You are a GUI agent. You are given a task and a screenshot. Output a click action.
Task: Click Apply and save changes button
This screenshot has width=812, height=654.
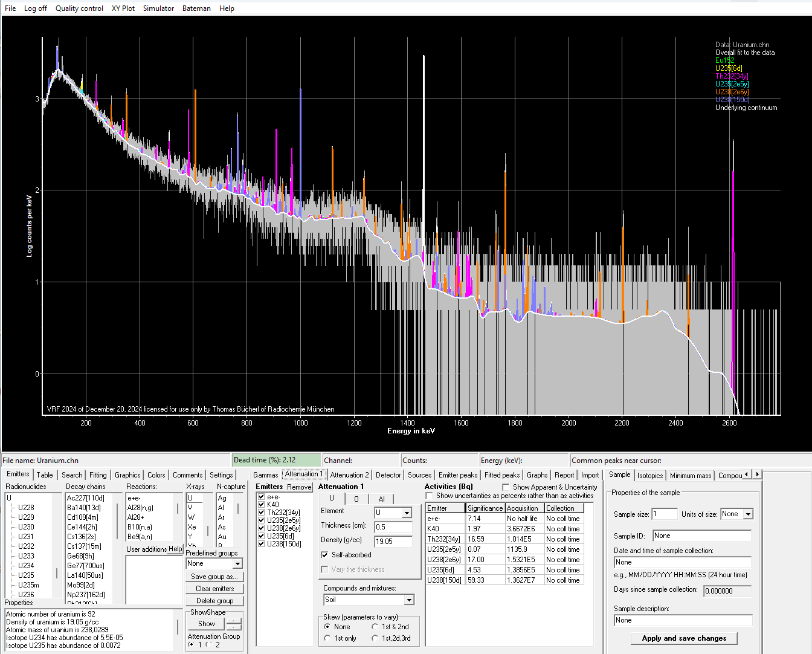(684, 638)
